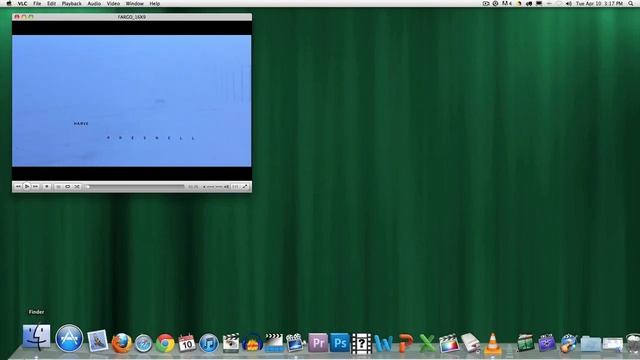Launch Final Cut Pro X from the Dock
The image size is (640, 360).
(x=449, y=343)
